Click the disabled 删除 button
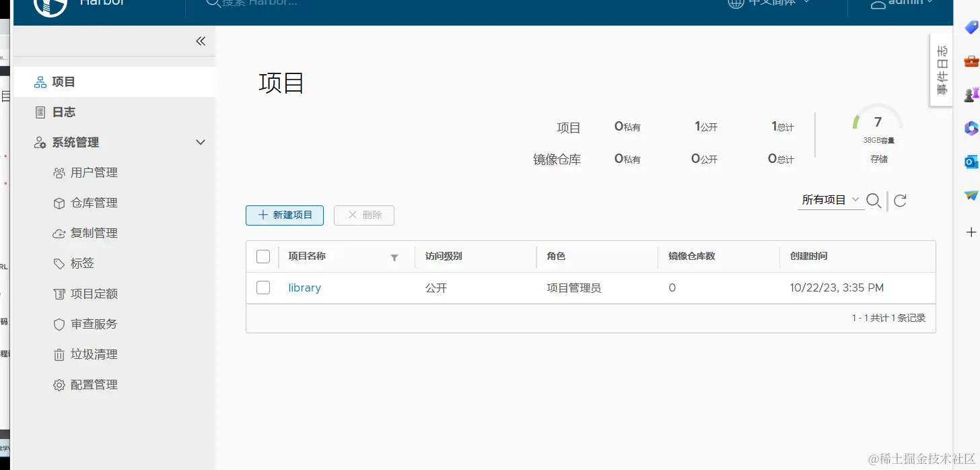Image resolution: width=980 pixels, height=470 pixels. click(364, 215)
